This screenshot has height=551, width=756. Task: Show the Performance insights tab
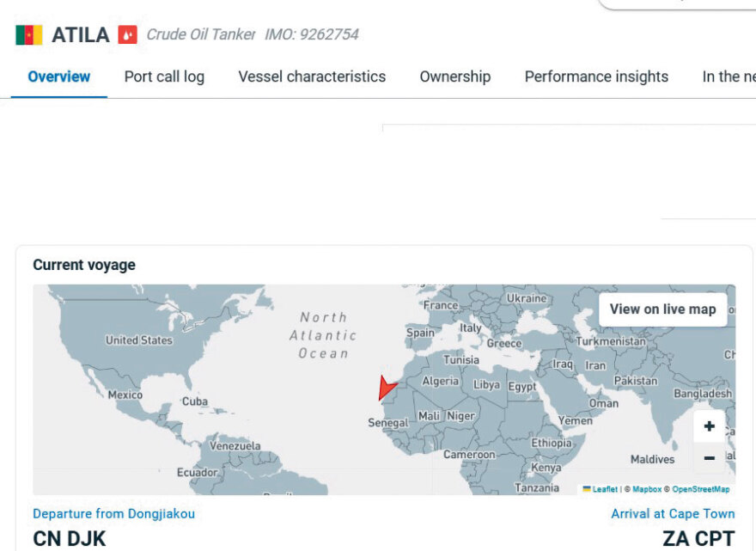point(596,77)
